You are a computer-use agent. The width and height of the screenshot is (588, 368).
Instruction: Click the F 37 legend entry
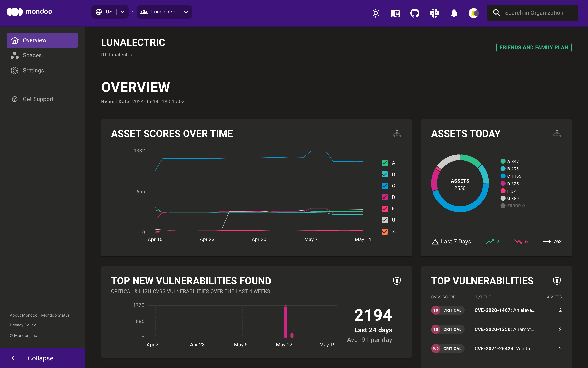pyautogui.click(x=508, y=191)
